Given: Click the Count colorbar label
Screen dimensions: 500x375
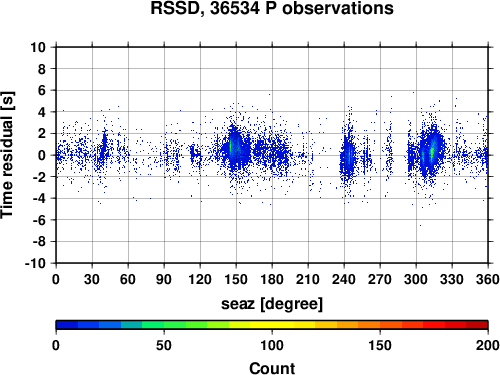Looking at the screenshot, I should pyautogui.click(x=272, y=368).
